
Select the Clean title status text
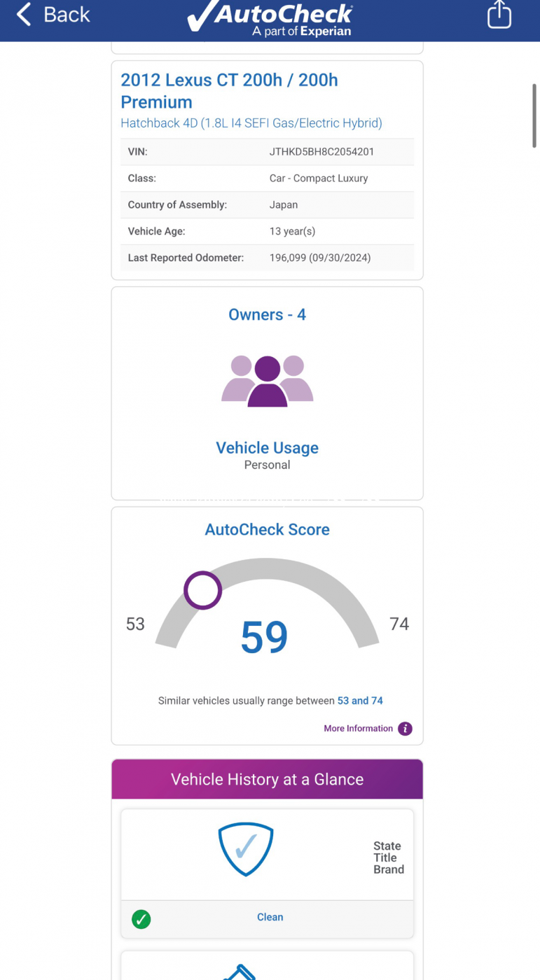coord(270,917)
